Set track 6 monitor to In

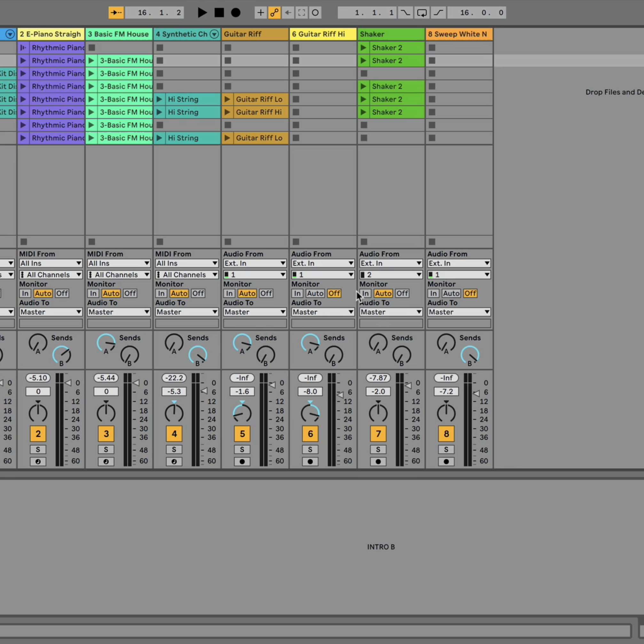click(x=297, y=293)
